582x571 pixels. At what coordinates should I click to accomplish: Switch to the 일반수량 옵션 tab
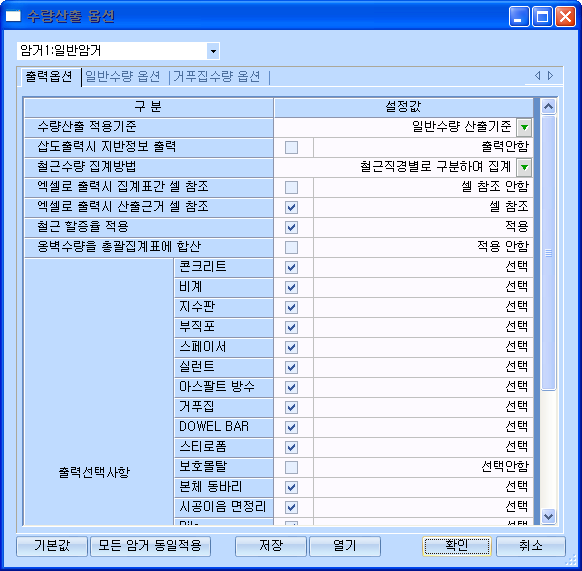[x=122, y=76]
